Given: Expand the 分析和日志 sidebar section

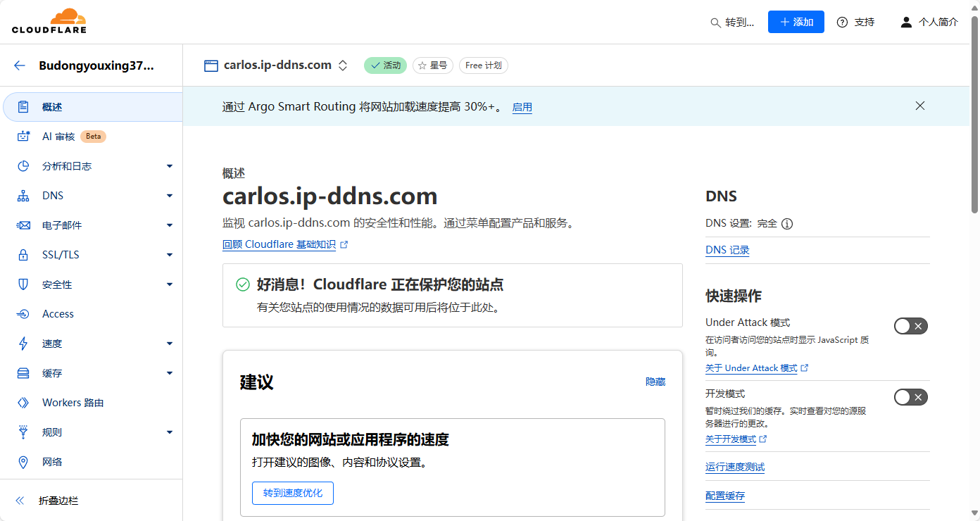Looking at the screenshot, I should click(170, 166).
